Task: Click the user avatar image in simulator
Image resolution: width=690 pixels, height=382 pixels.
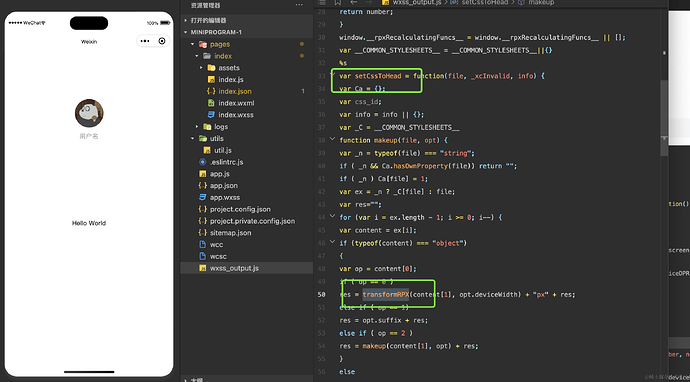Action: pyautogui.click(x=89, y=113)
